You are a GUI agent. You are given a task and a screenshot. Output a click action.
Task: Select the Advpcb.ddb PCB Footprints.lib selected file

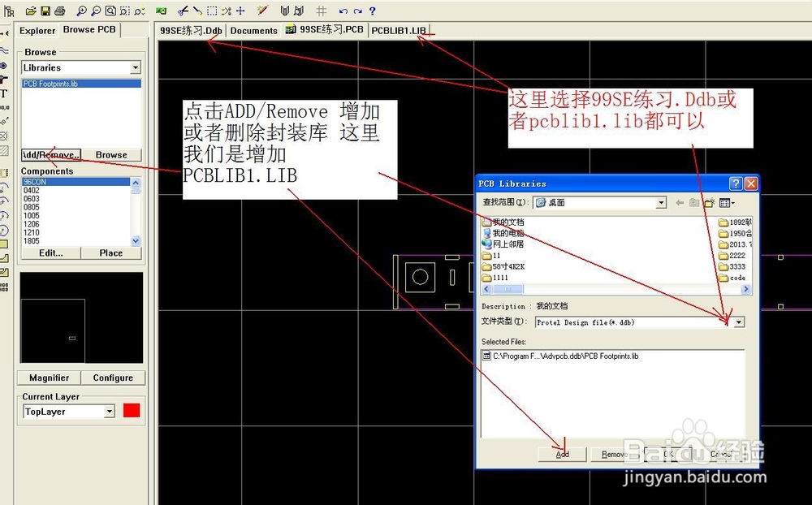pyautogui.click(x=560, y=356)
